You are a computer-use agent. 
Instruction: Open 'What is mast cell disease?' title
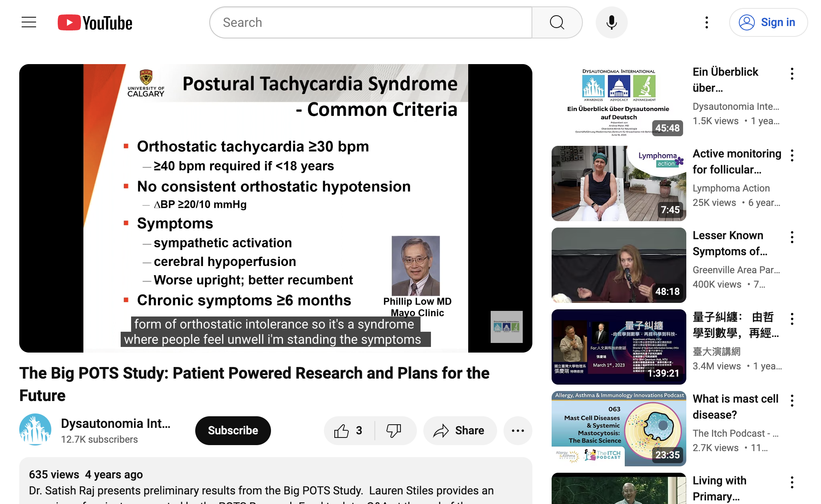736,407
